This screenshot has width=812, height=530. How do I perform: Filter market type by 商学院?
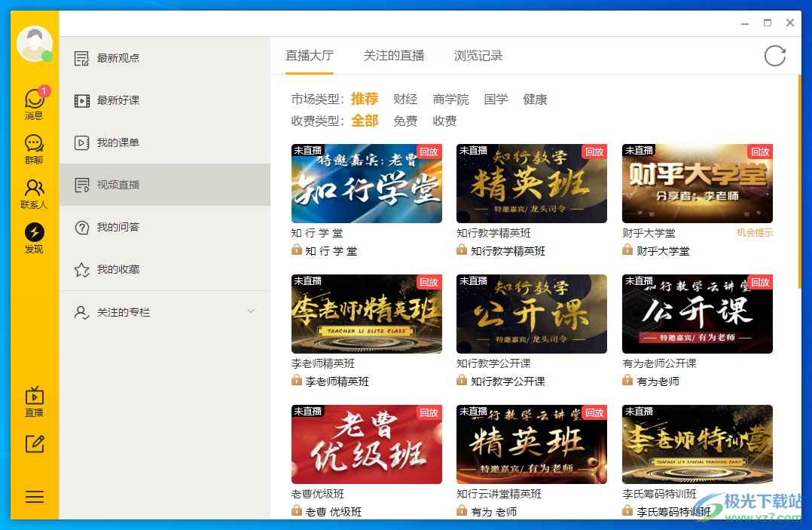coord(450,99)
